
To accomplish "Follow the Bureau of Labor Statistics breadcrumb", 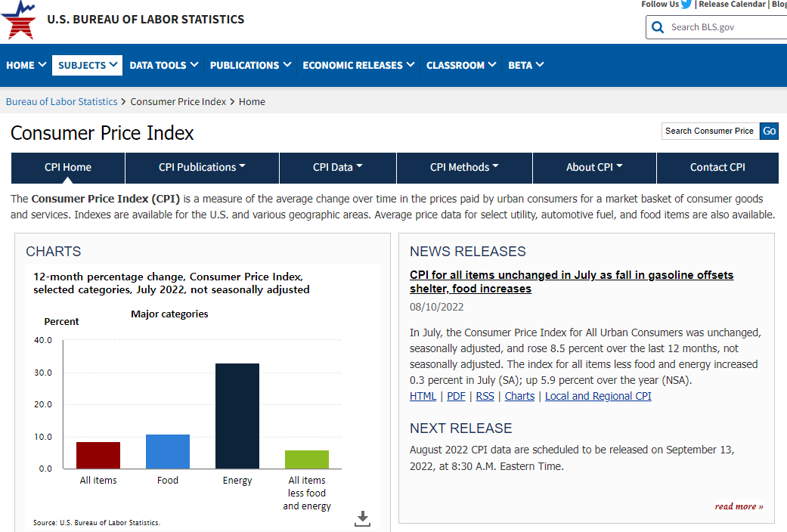I will point(62,101).
